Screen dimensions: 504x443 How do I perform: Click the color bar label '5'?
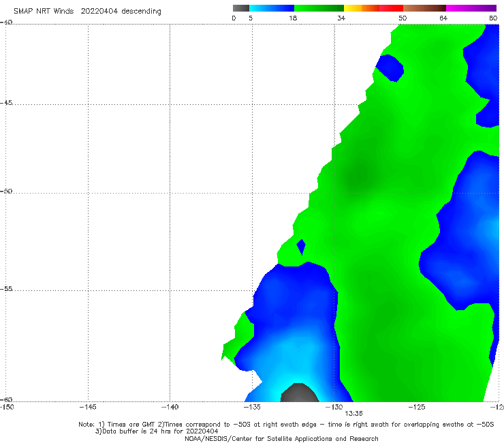[x=251, y=18]
